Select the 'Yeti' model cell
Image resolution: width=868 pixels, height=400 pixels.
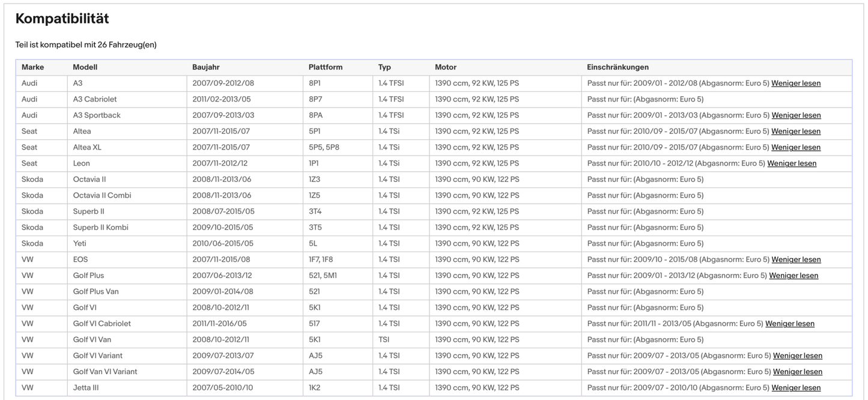pos(81,243)
